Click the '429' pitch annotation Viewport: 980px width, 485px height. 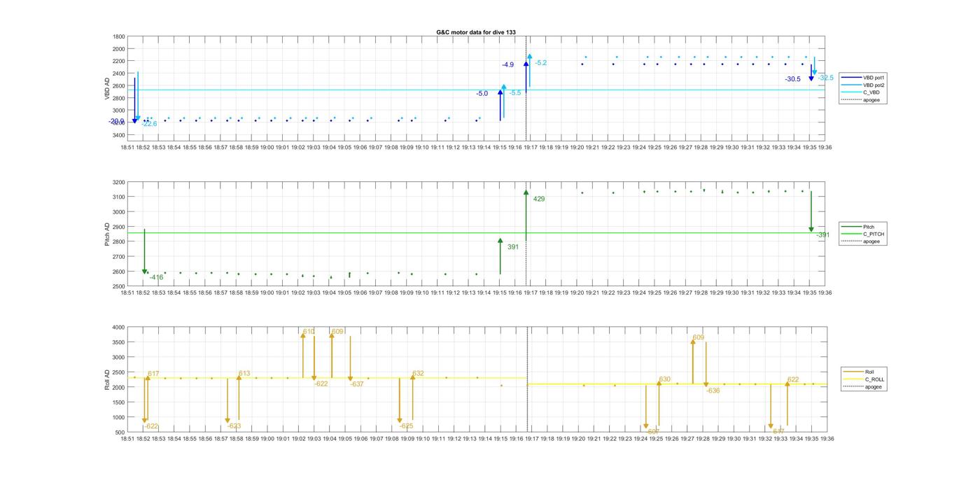(539, 199)
